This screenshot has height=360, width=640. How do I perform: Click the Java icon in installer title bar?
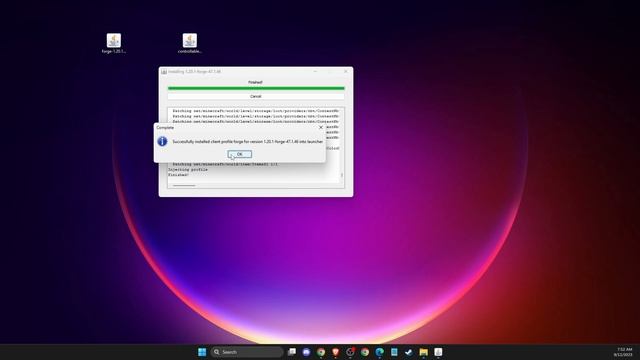click(x=164, y=71)
